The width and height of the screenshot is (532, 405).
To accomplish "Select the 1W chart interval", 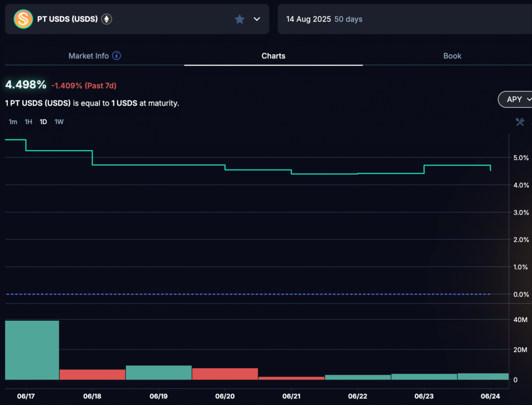I will point(59,122).
